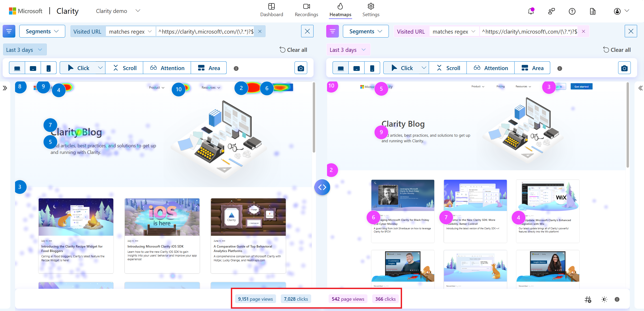Open iOS SDK blog thumbnail in left heatmap
Image resolution: width=644 pixels, height=311 pixels.
tap(162, 217)
